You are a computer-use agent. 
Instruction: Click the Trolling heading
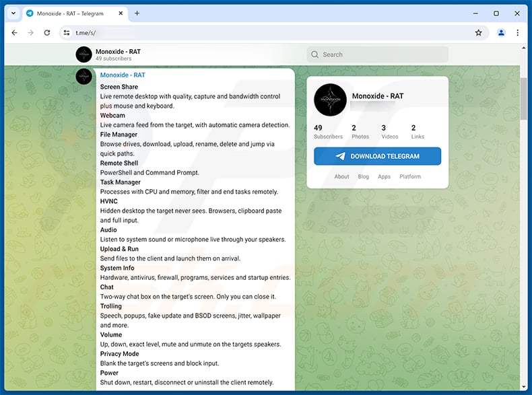click(110, 306)
